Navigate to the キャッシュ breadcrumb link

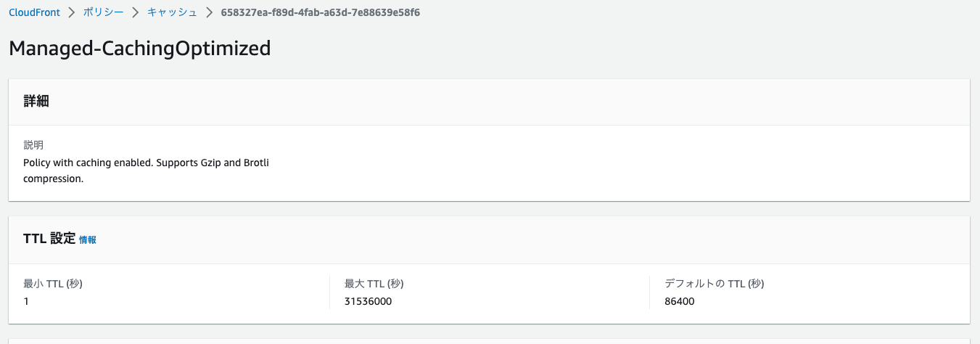172,13
